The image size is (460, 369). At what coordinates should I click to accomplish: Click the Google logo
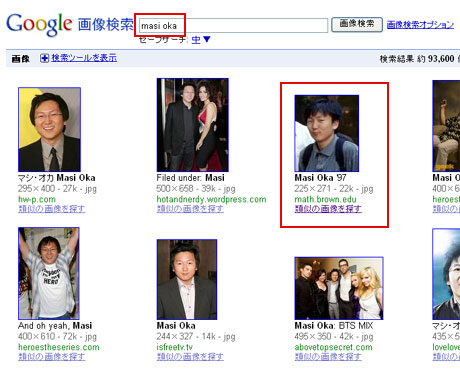pyautogui.click(x=39, y=24)
